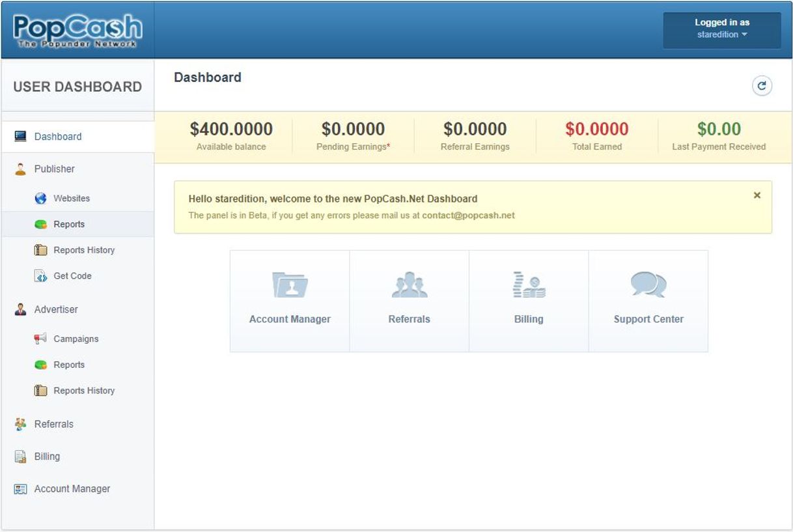Select Referrals in the sidebar menu
The height and width of the screenshot is (532, 793).
(54, 425)
